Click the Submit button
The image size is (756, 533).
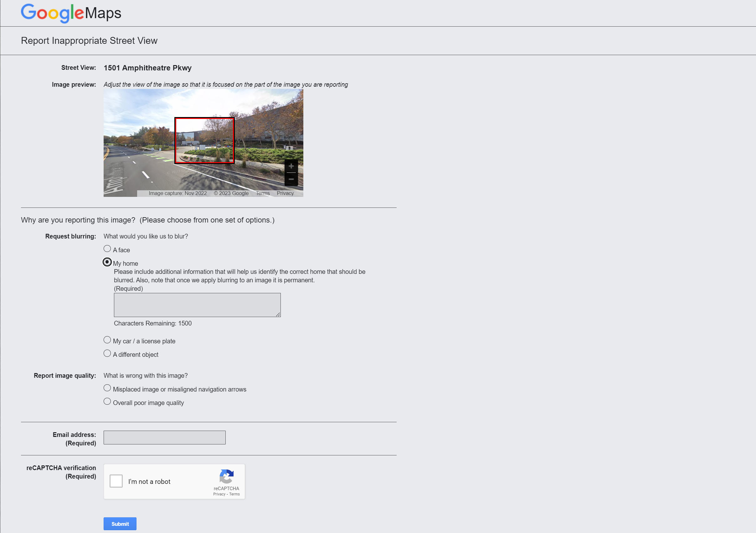click(x=120, y=523)
